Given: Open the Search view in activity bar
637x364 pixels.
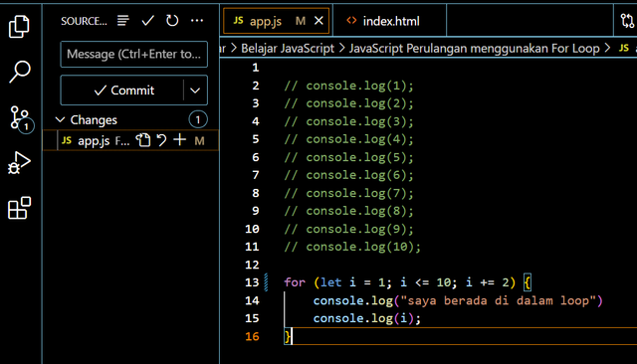Looking at the screenshot, I should [19, 72].
